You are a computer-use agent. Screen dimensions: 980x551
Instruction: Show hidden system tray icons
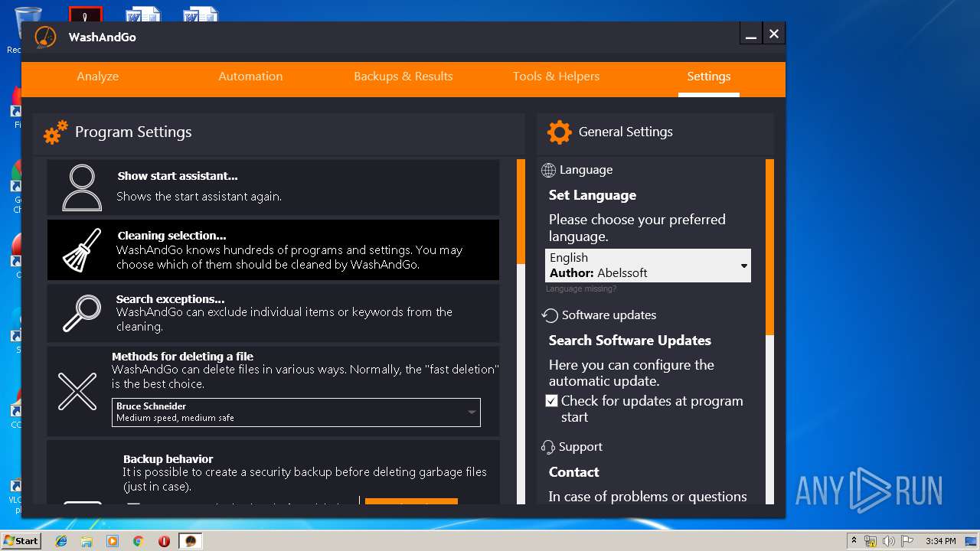[854, 541]
